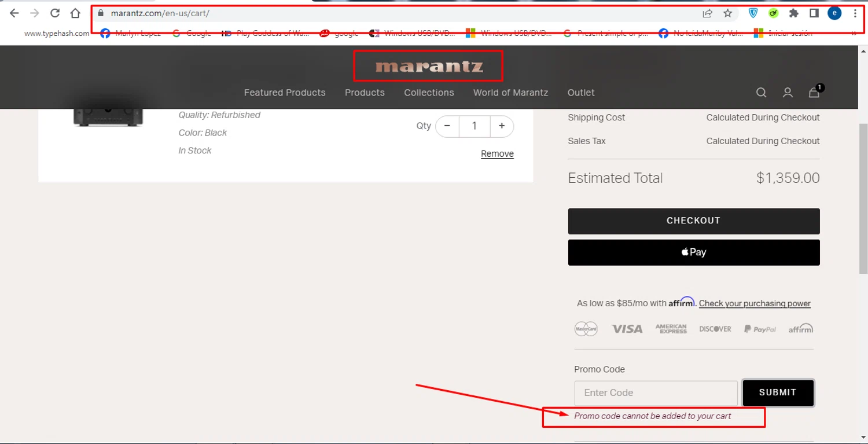868x444 pixels.
Task: Open the browser home page
Action: 75,13
